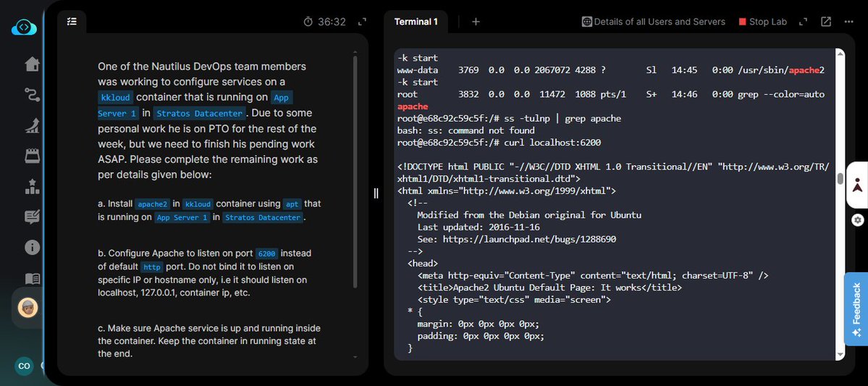868x386 pixels.
Task: Open the task list checklist icon
Action: (72, 22)
